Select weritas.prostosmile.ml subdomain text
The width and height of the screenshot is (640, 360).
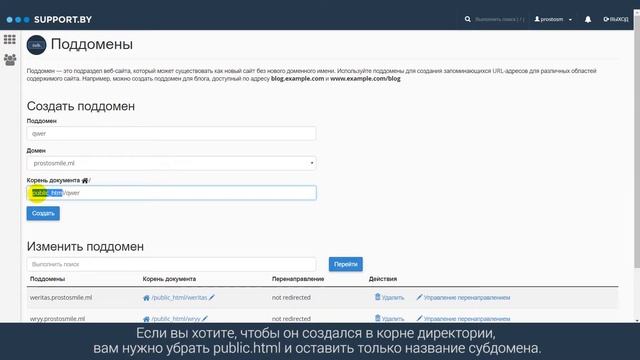point(61,298)
